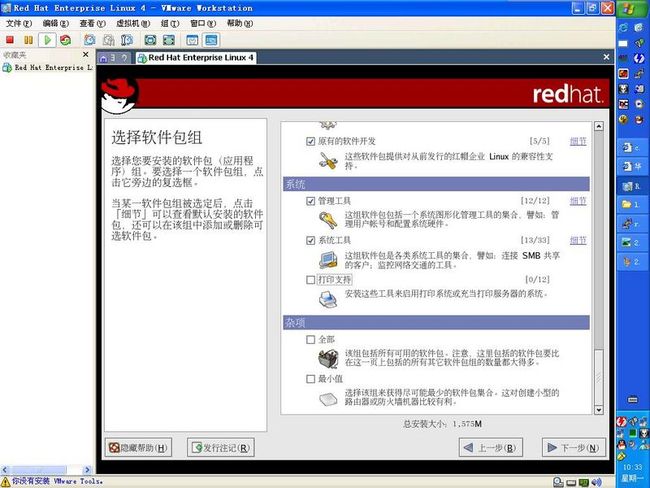Click the green power on play button
The width and height of the screenshot is (650, 488).
(47, 40)
